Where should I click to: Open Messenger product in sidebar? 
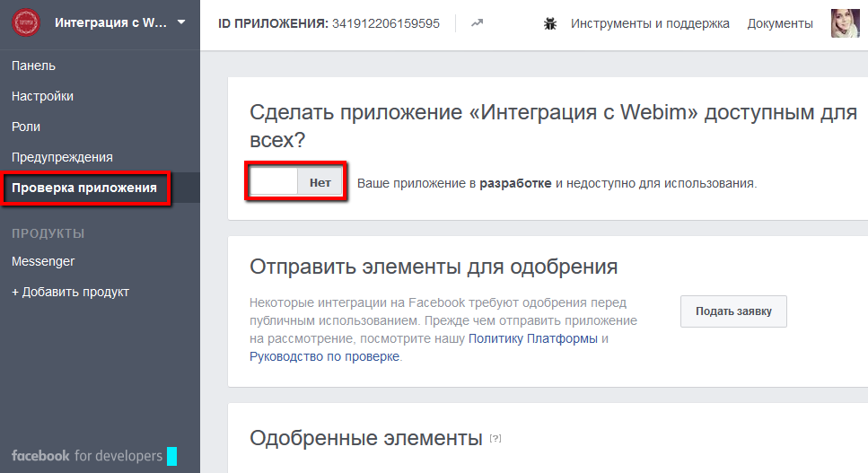43,261
